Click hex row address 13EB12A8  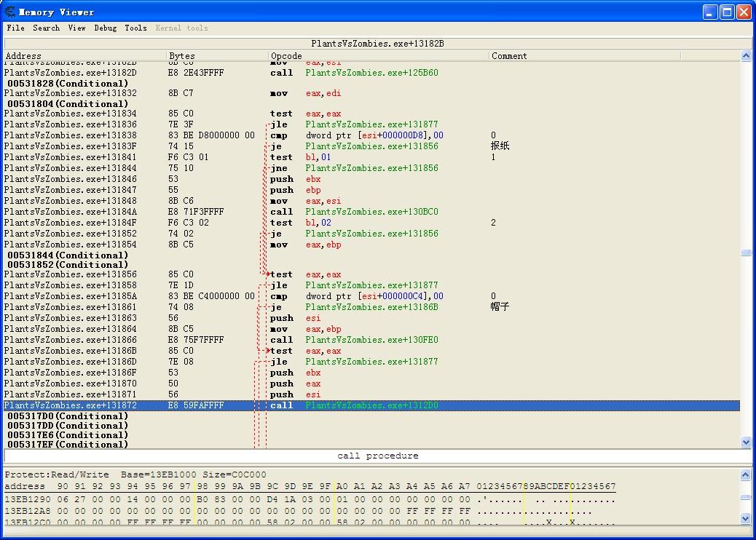(28, 511)
